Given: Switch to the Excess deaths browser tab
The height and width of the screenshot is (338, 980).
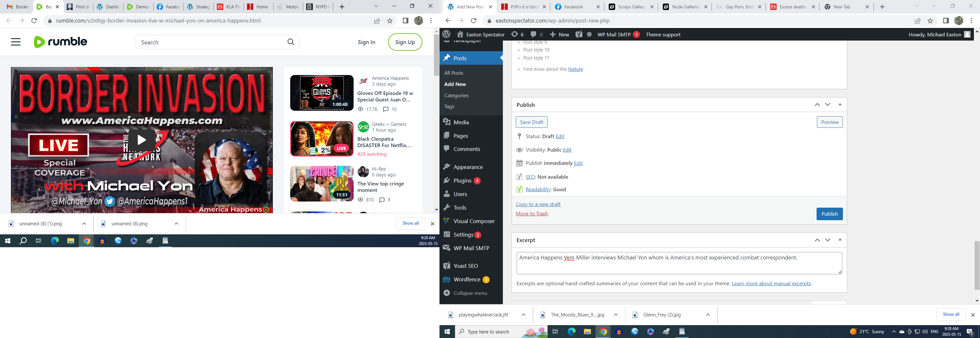Looking at the screenshot, I should (x=791, y=6).
